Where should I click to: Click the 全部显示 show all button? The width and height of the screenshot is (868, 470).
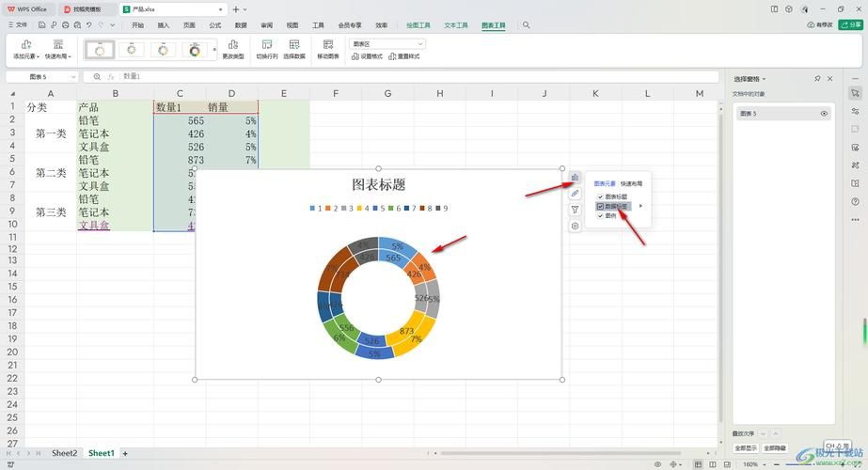pos(746,447)
